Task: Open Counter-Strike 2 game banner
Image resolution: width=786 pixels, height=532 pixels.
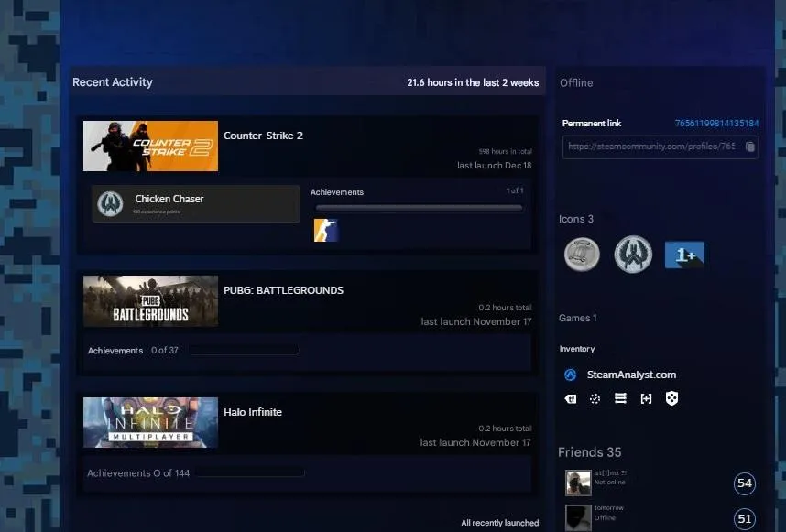Action: point(150,146)
